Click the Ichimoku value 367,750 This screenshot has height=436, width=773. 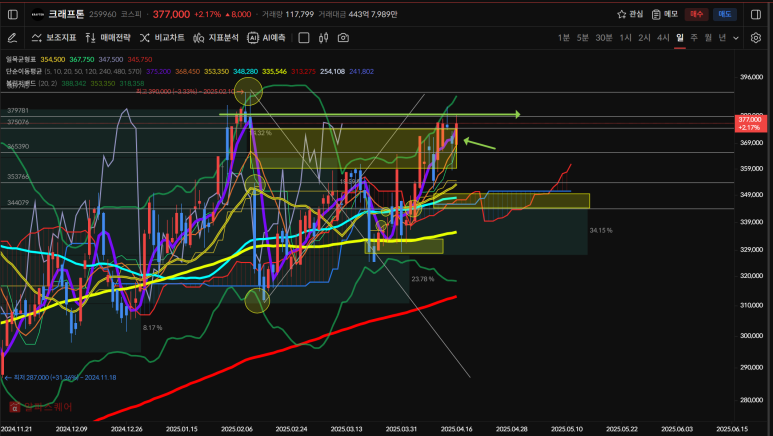point(82,59)
